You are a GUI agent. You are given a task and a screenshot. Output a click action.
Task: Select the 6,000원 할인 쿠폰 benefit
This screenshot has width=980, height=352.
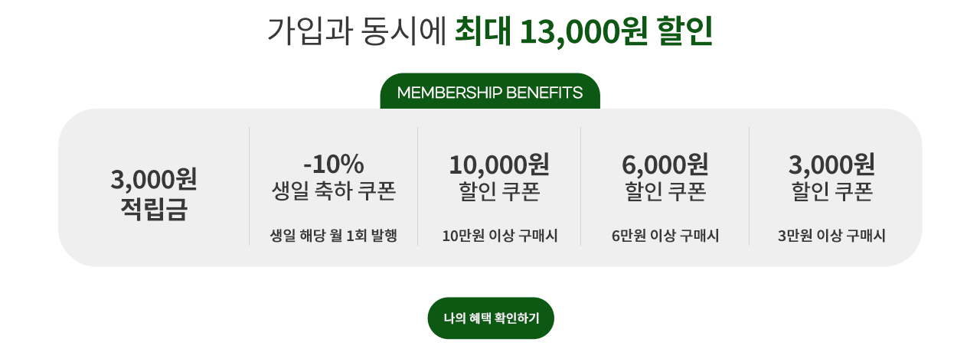click(665, 177)
